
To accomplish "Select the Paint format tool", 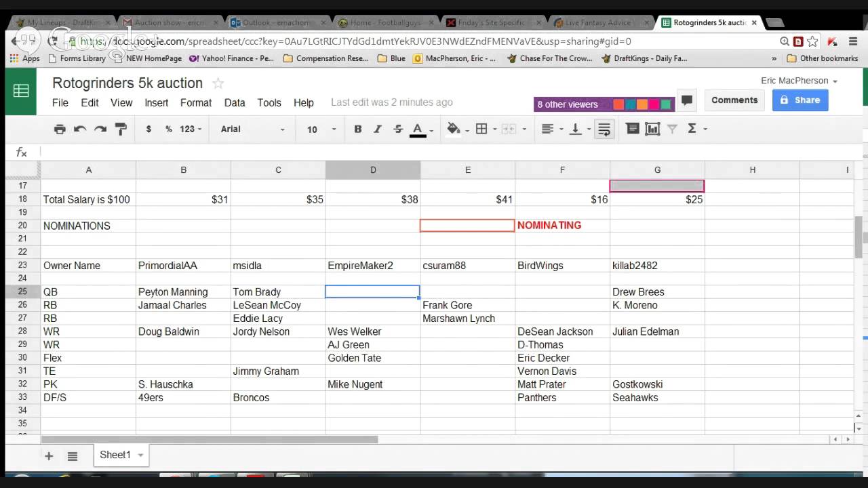I will pyautogui.click(x=121, y=129).
